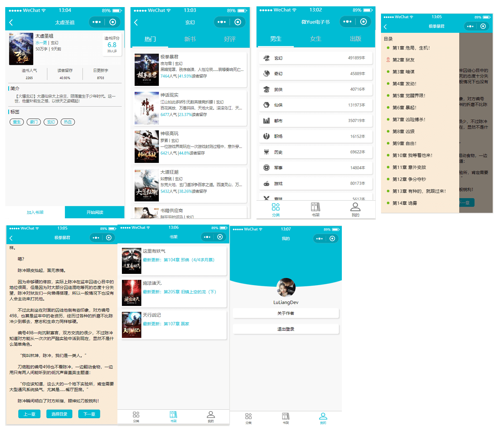The width and height of the screenshot is (504, 435).
Task: Open the more-options dots on 太虚圣祖 screen
Action: [x=97, y=22]
